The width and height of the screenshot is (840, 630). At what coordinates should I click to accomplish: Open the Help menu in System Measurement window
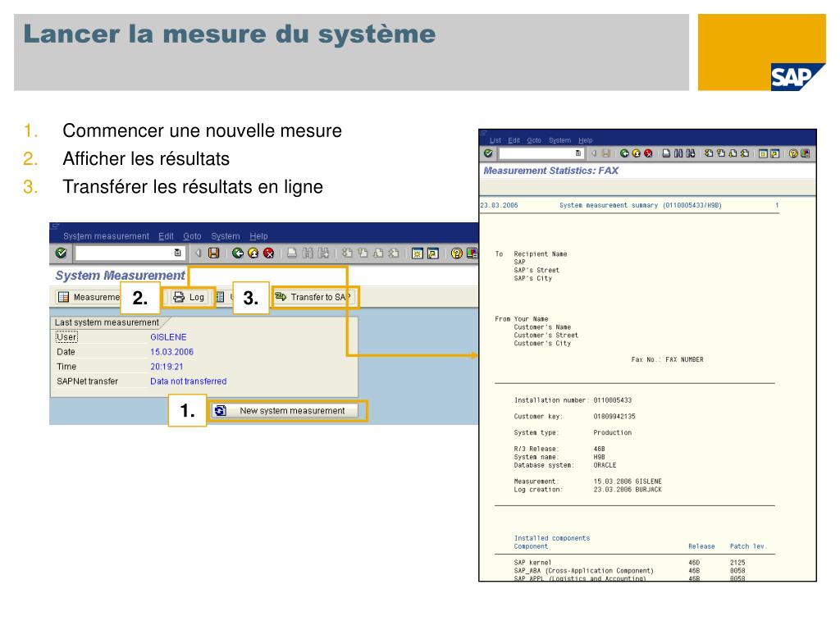[x=258, y=236]
